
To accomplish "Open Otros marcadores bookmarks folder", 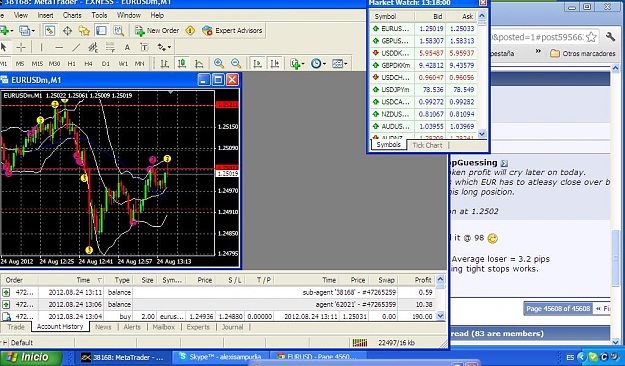I will point(583,53).
